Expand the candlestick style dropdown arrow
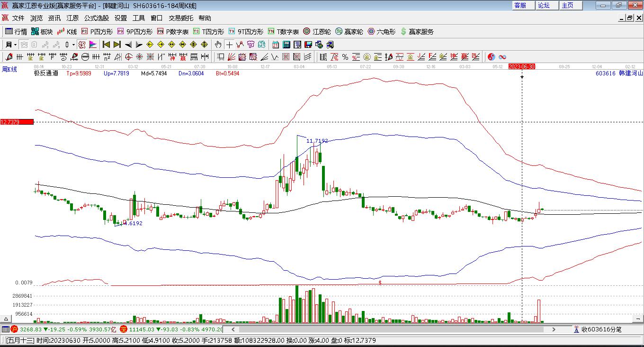 73,45
